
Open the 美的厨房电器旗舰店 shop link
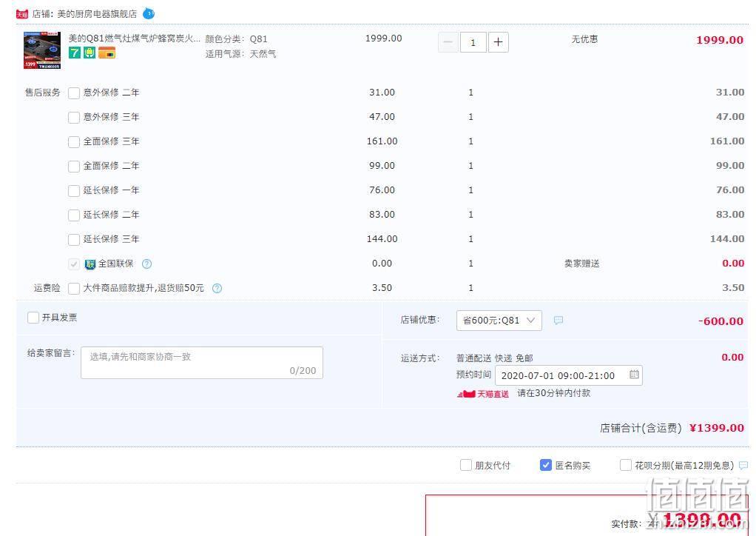click(x=97, y=14)
